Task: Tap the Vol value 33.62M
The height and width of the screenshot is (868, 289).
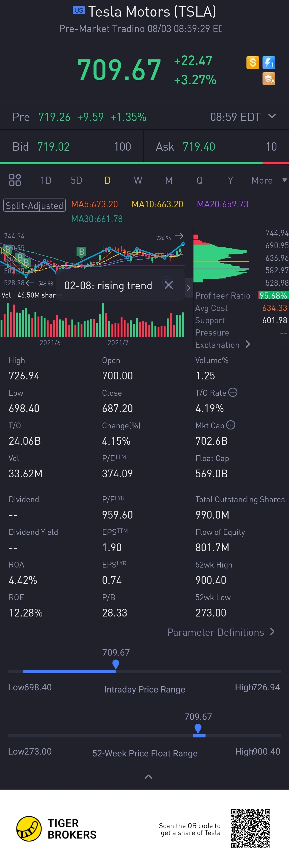Action: point(26,473)
